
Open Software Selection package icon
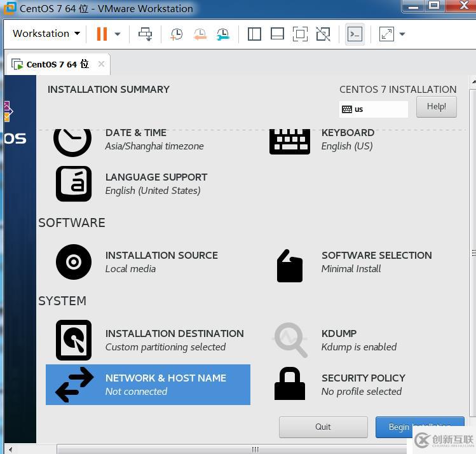coord(290,266)
